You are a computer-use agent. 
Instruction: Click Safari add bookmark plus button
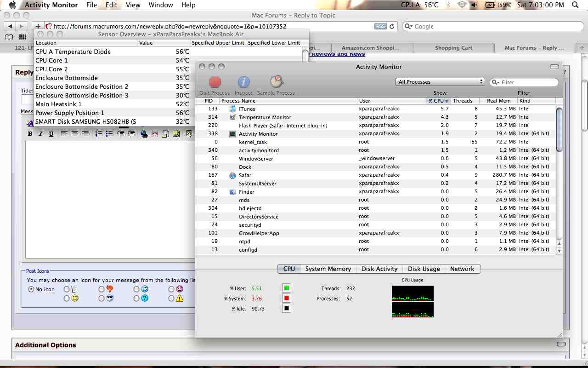(38, 26)
